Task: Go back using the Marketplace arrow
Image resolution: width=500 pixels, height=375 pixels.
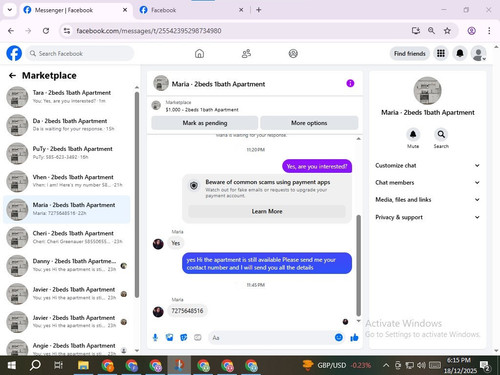Action: [12, 76]
